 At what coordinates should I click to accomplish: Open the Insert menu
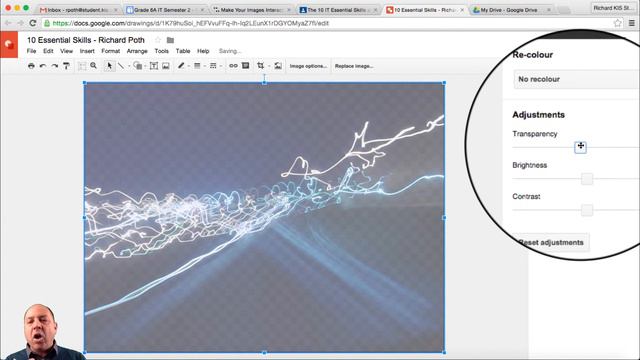87,51
